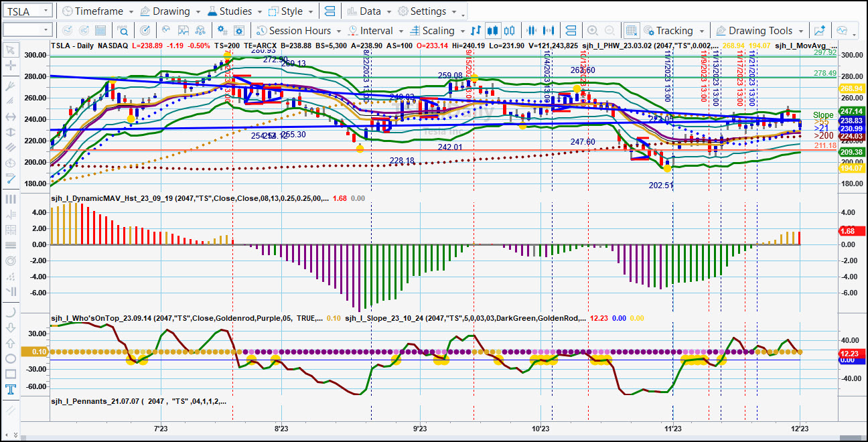The height and width of the screenshot is (442, 868).
Task: Select the crosshair tool in sidebar
Action: [11, 66]
